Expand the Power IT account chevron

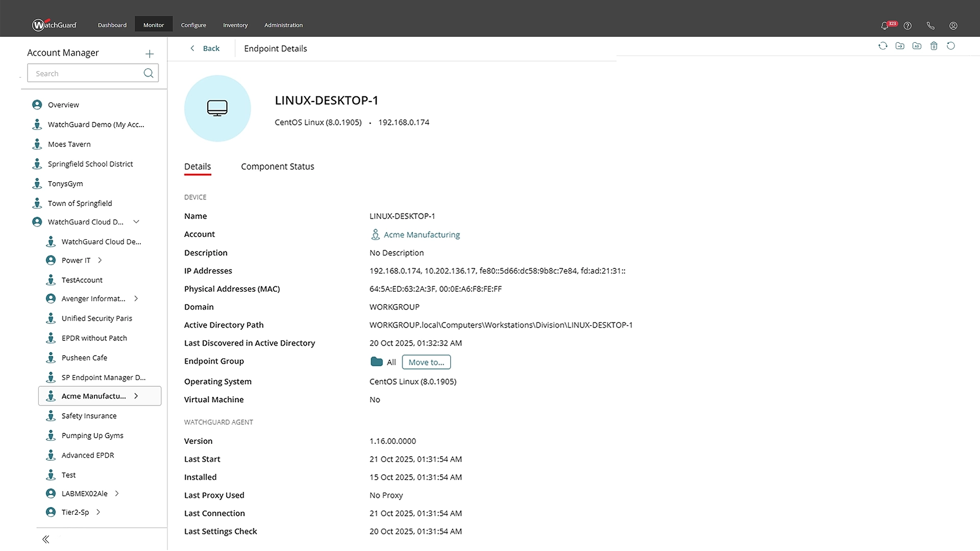[x=100, y=260]
